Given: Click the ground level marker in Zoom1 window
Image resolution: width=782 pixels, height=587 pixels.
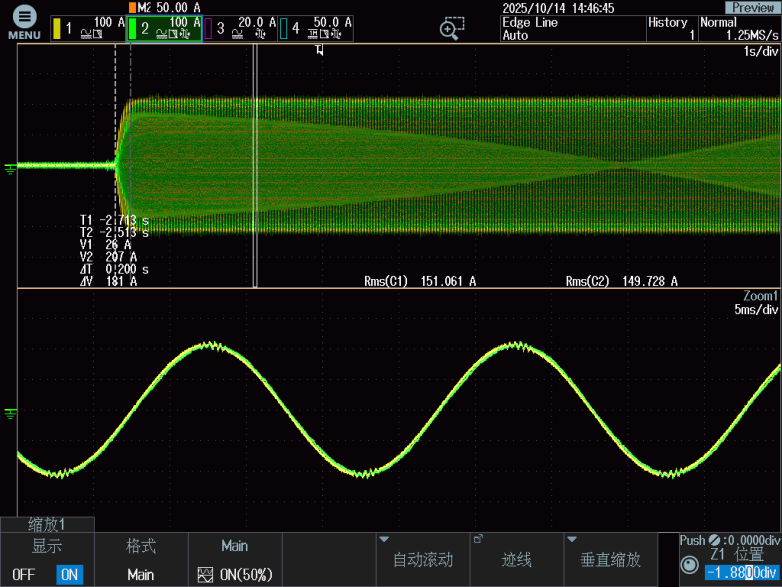Looking at the screenshot, I should coord(11,412).
